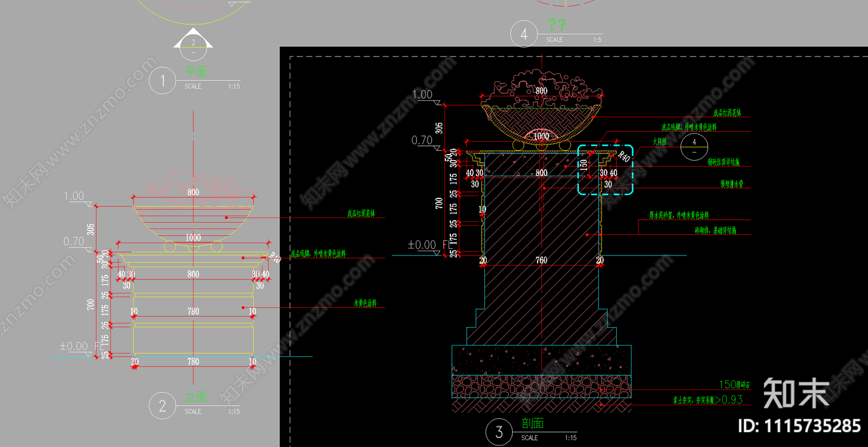Select the 剖面 view title text
This screenshot has height=447, width=868.
point(533,423)
